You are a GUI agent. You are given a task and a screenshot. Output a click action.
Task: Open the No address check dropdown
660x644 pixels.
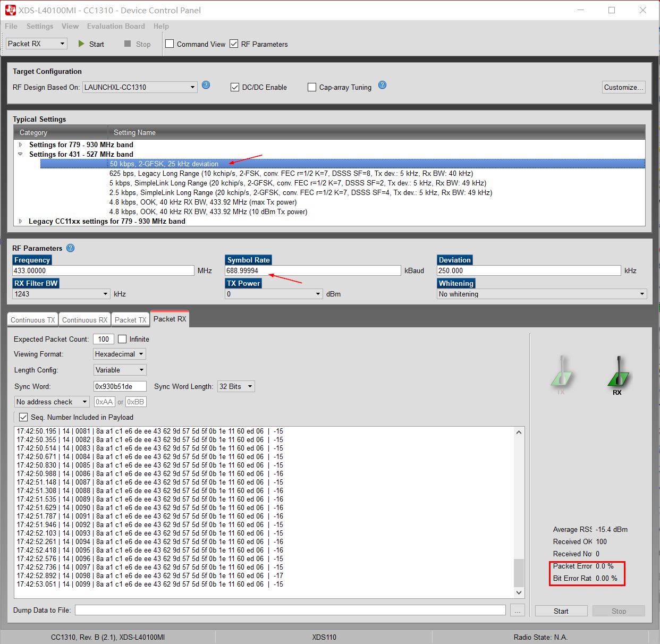click(52, 402)
